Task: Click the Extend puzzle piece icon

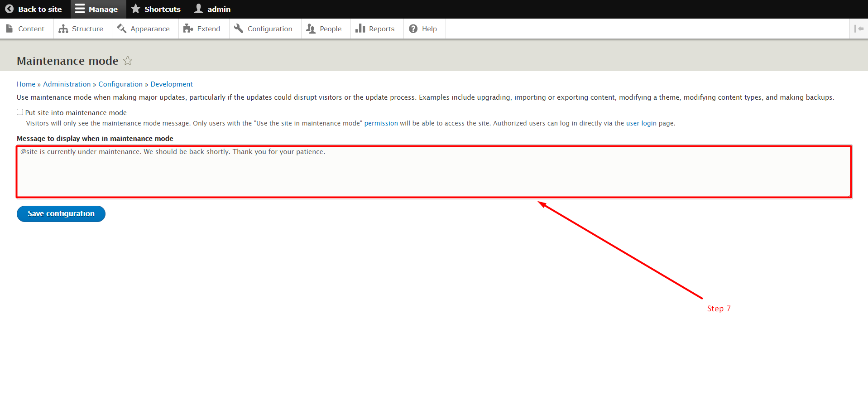Action: point(188,29)
